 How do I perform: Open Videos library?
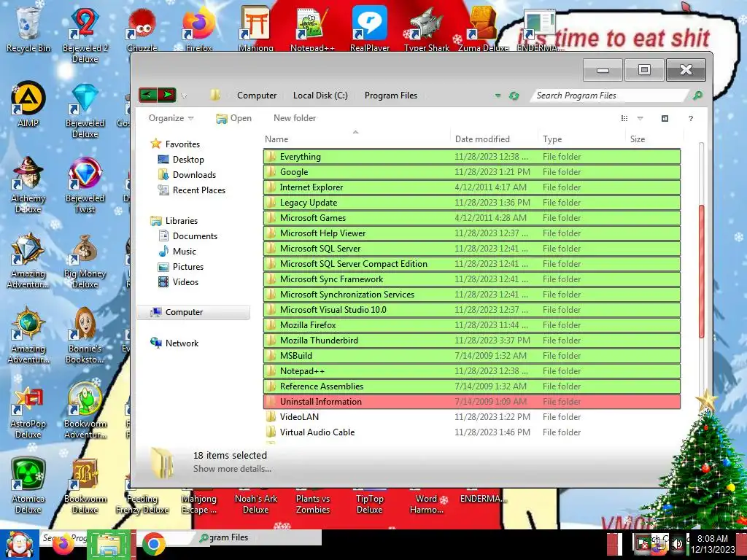pos(178,282)
